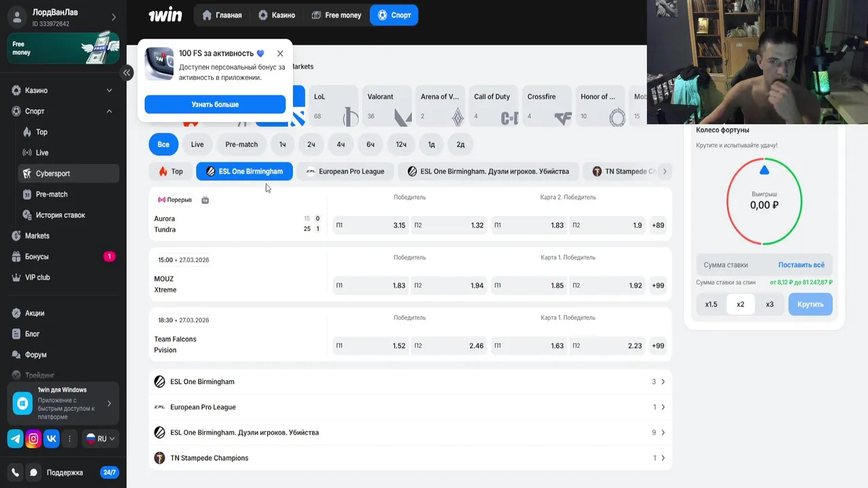868x488 pixels.
Task: Select 1ч time filter
Action: coord(283,144)
